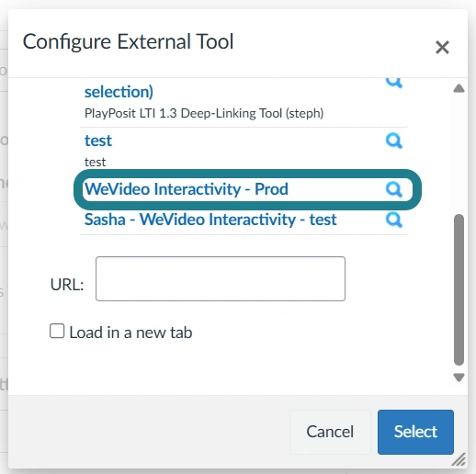Viewport: 476px width, 474px height.
Task: Click the 'URL:' label
Action: click(67, 285)
